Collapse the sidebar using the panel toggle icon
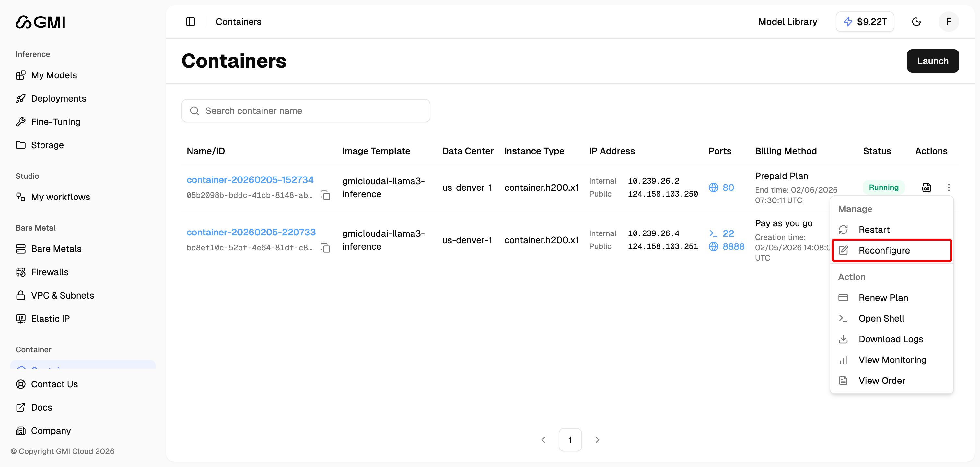 click(190, 22)
